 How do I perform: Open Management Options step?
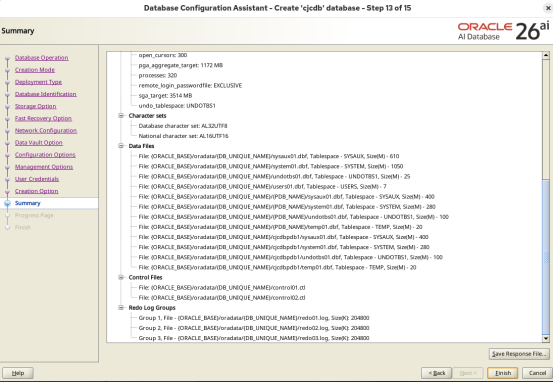click(44, 167)
